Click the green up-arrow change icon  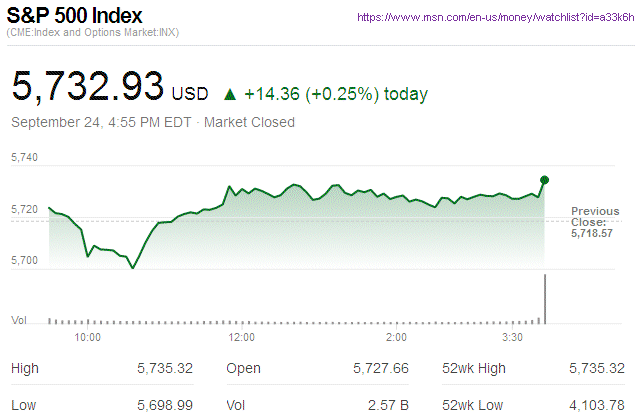tap(230, 95)
